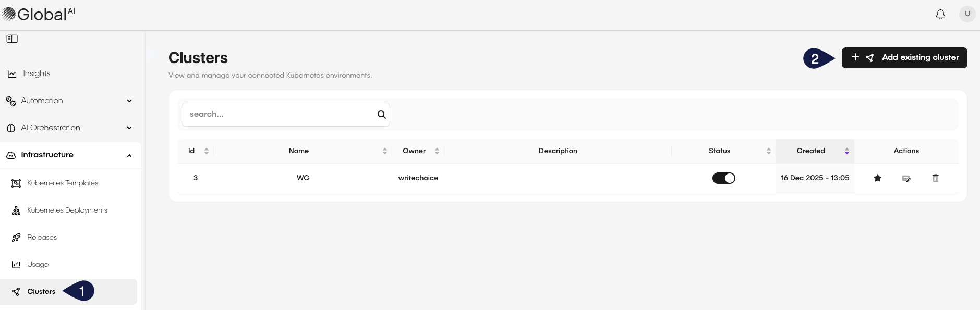Navigate to Insights
This screenshot has width=980, height=310.
pos(37,73)
